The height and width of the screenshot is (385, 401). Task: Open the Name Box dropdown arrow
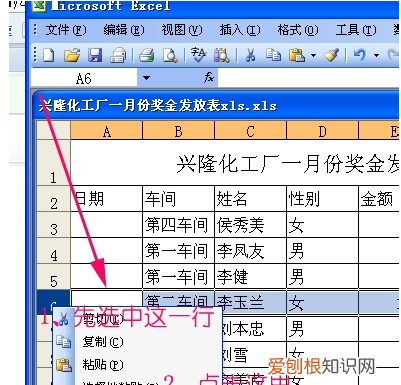click(x=146, y=78)
